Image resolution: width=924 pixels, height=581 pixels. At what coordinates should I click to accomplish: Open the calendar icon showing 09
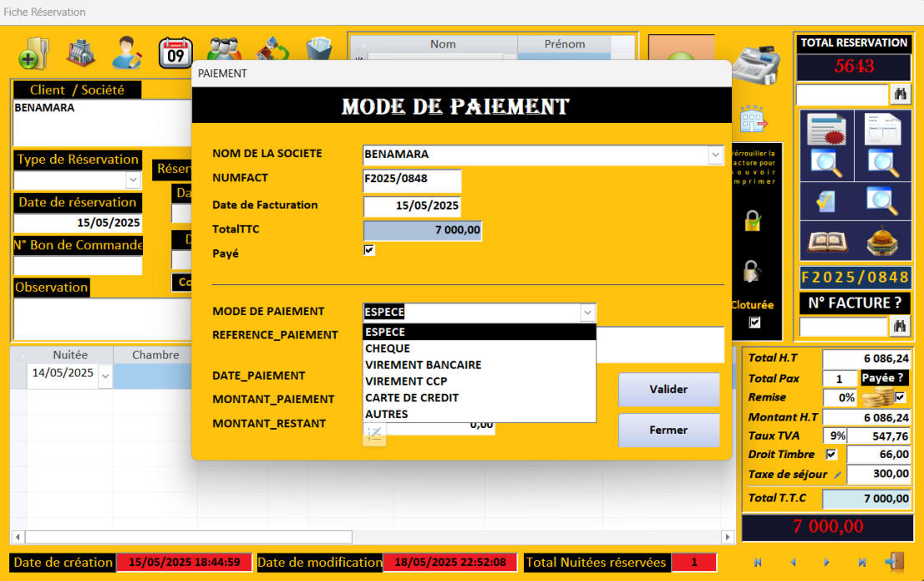[x=175, y=53]
